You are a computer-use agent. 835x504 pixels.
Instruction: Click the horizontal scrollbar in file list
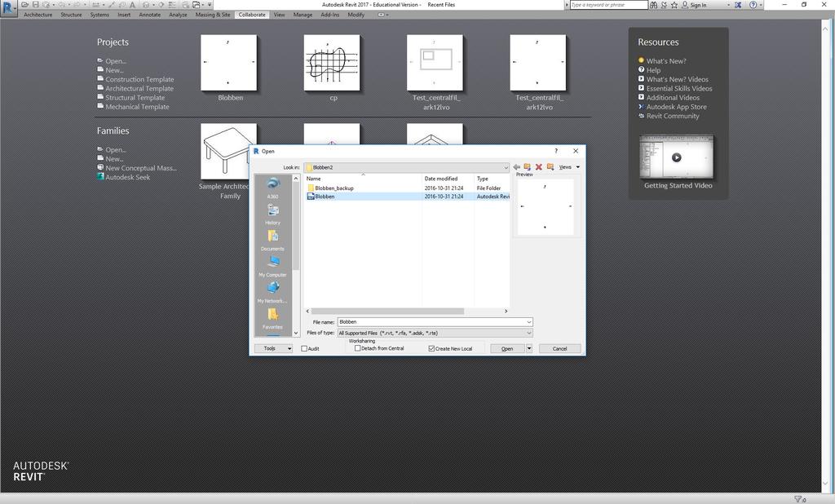click(x=387, y=312)
